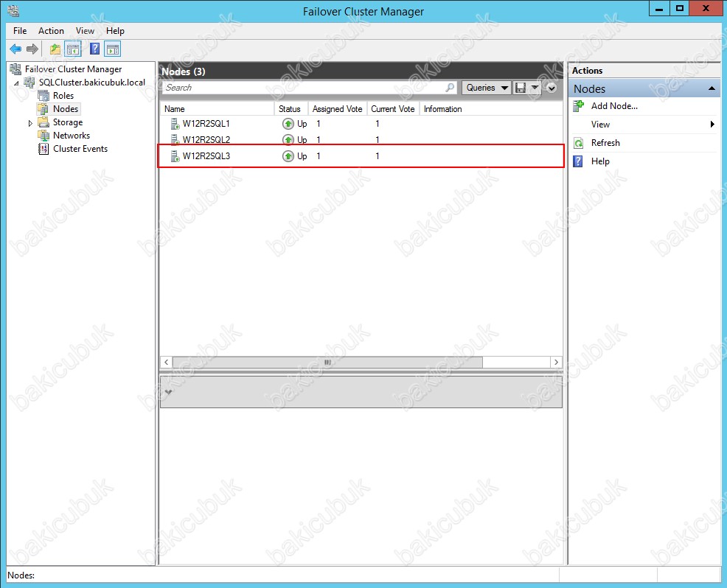Collapse the SQLCluster.bakicubuk.local tree node
Image resolution: width=727 pixels, height=588 pixels.
click(x=17, y=83)
